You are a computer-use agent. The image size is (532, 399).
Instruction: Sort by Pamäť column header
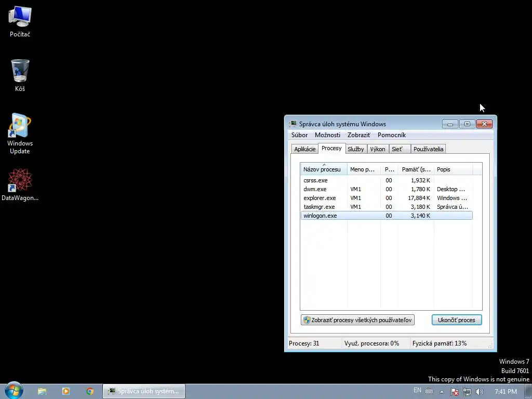click(416, 169)
